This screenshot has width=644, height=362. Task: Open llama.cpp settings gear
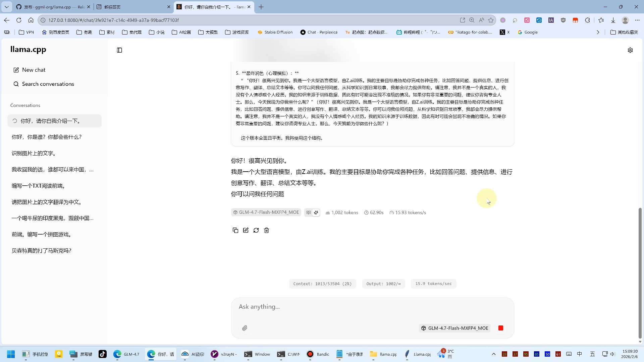630,50
